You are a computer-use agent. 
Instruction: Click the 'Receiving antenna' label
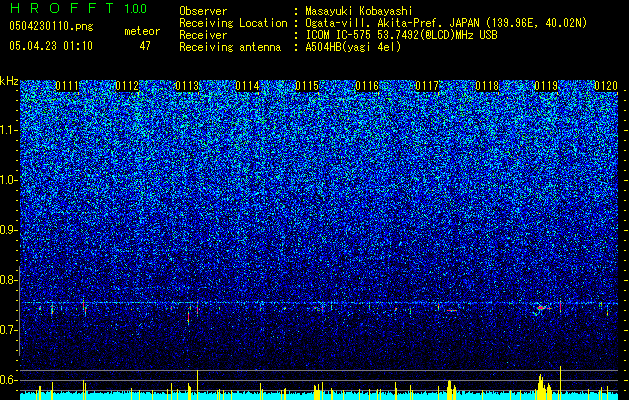(x=230, y=47)
